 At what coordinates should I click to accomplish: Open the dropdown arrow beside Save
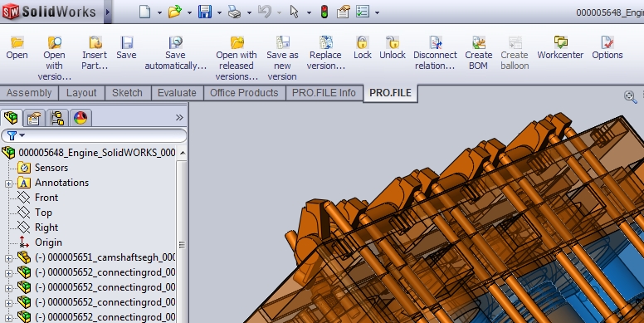(219, 12)
